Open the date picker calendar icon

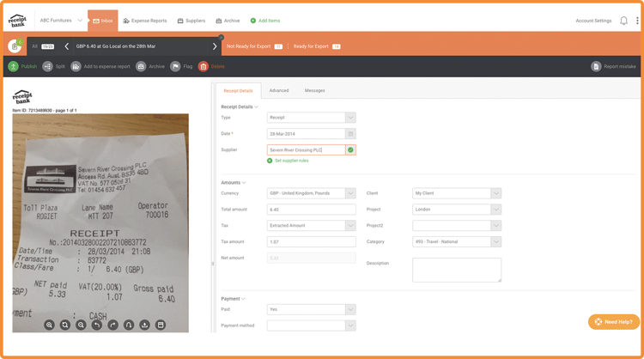(x=350, y=134)
